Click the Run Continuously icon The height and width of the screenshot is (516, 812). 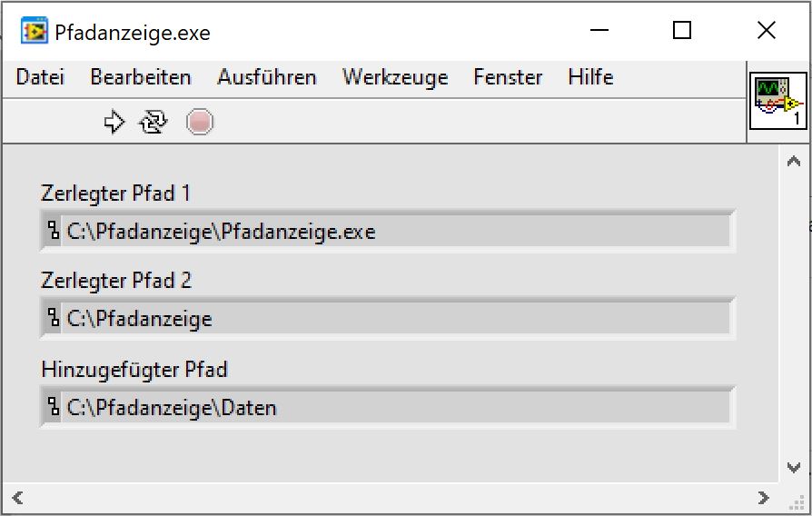[x=153, y=122]
